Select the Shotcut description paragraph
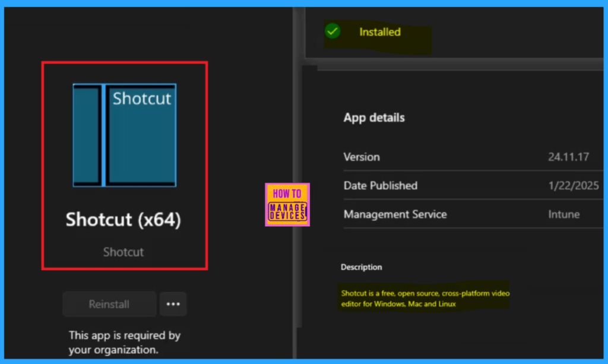 [425, 299]
